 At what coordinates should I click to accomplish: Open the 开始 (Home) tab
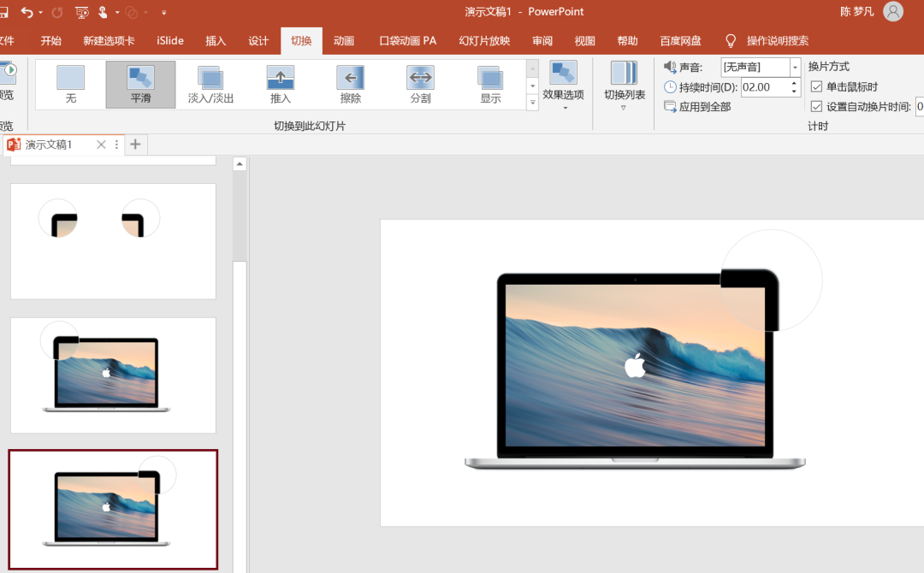(50, 41)
